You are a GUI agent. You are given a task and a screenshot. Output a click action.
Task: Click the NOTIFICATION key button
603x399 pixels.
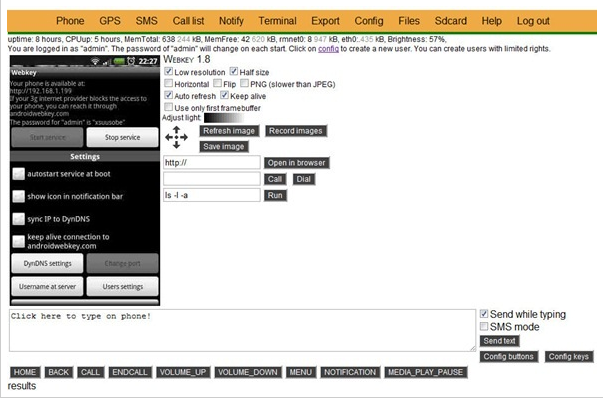pyautogui.click(x=350, y=372)
